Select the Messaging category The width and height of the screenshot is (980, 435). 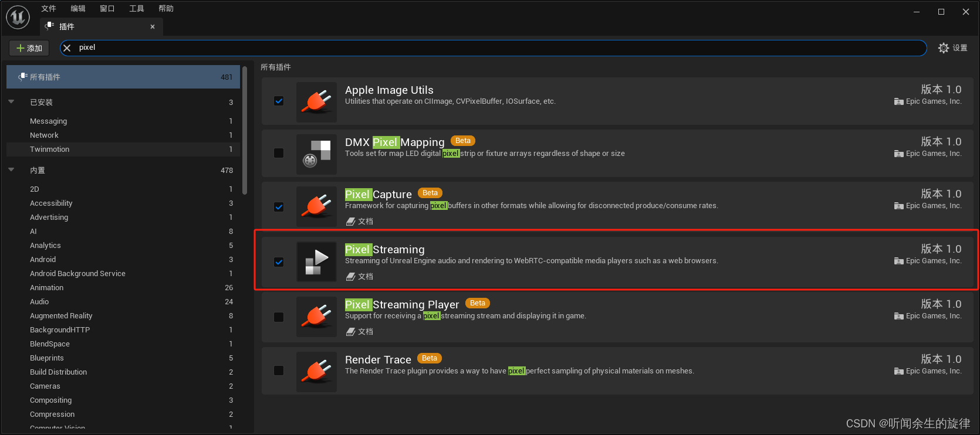tap(123, 121)
